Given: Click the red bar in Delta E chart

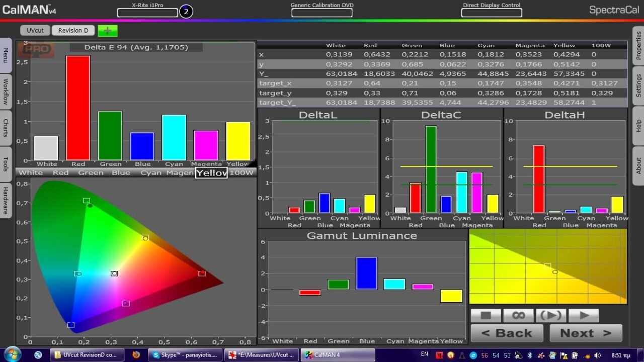Looking at the screenshot, I should (x=78, y=108).
